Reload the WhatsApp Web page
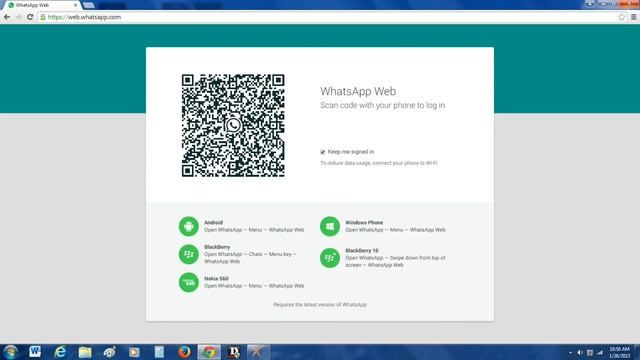The image size is (640, 360). click(x=30, y=17)
